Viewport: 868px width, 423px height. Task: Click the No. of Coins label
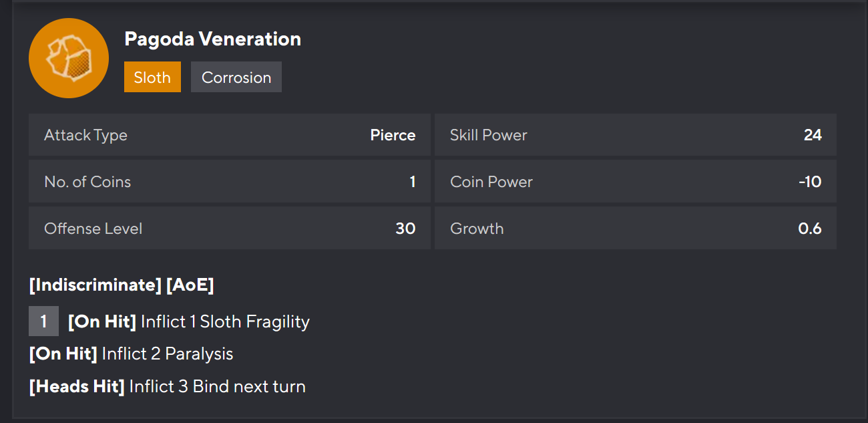click(x=87, y=182)
